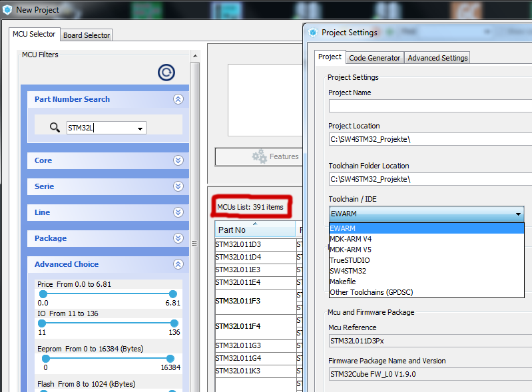Viewport: 532px width, 392px height.
Task: Click the Price minimum slider handle
Action: click(x=43, y=294)
